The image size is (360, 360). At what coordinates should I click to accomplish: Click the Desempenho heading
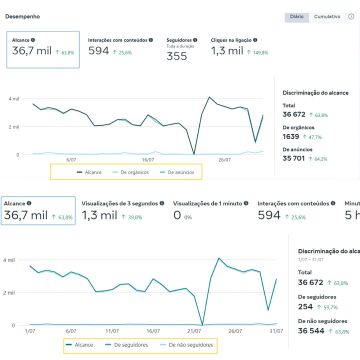[x=23, y=16]
